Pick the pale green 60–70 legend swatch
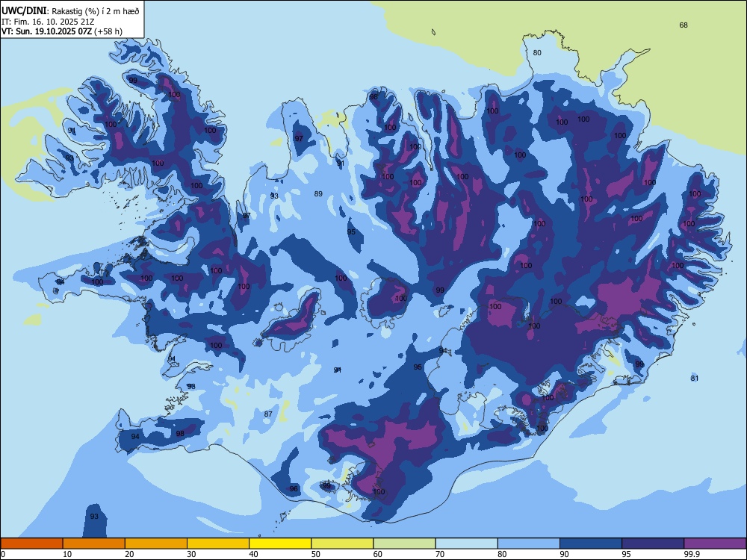This screenshot has height=560, width=747. pos(404,544)
